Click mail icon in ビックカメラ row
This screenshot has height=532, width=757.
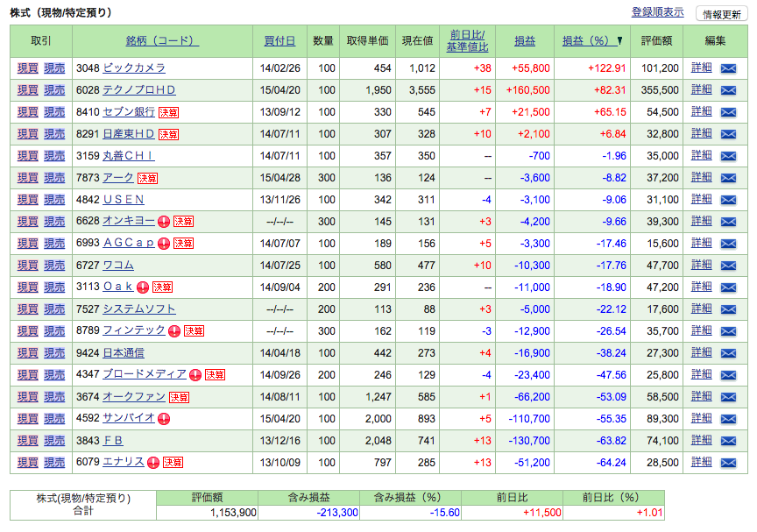tap(728, 68)
